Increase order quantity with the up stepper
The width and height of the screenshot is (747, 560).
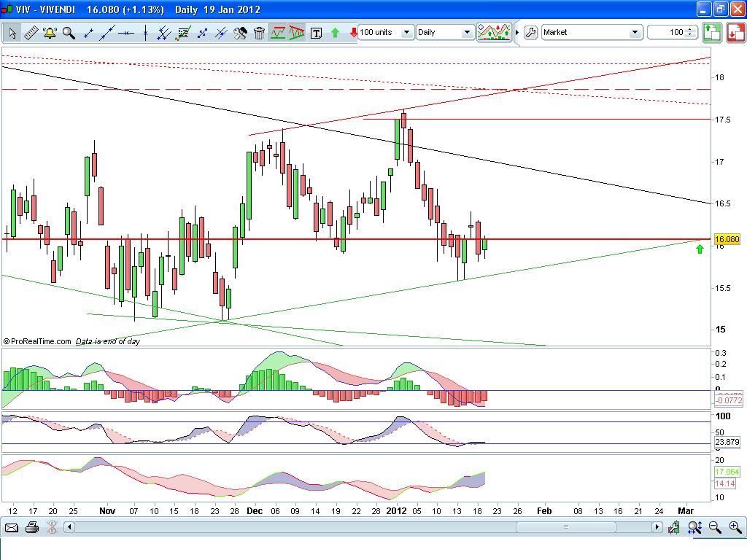(690, 29)
